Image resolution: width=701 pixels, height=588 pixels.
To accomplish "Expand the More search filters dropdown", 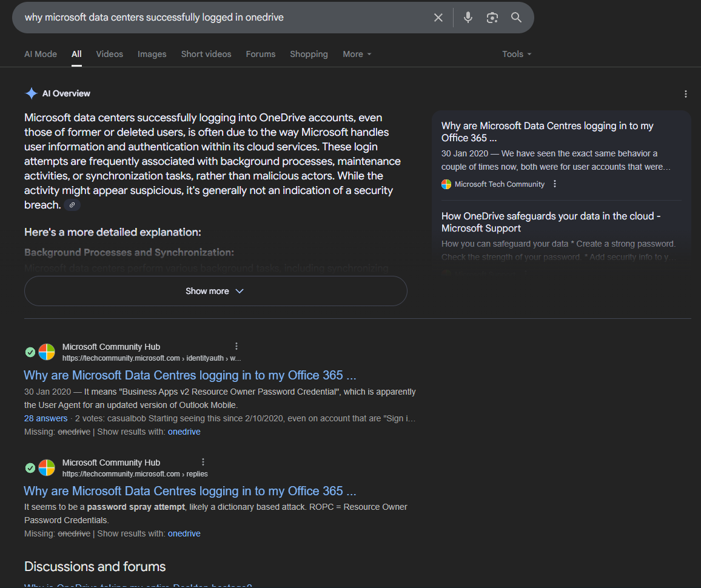I will tap(357, 54).
